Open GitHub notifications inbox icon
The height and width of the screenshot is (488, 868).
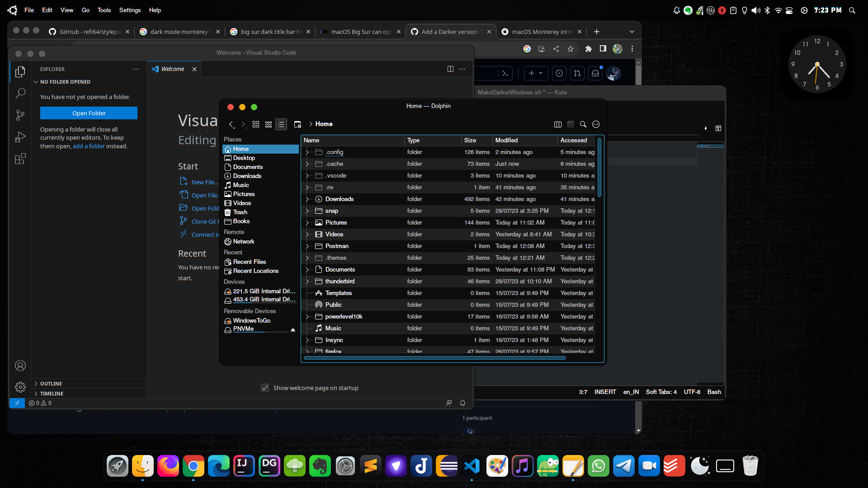[x=595, y=73]
